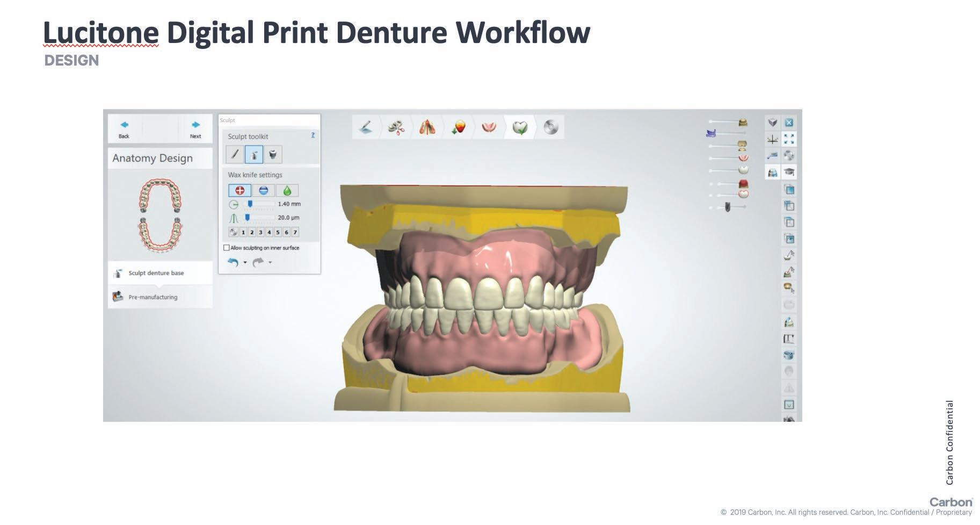Select wax knife preset 4
980x525 pixels.
(269, 232)
